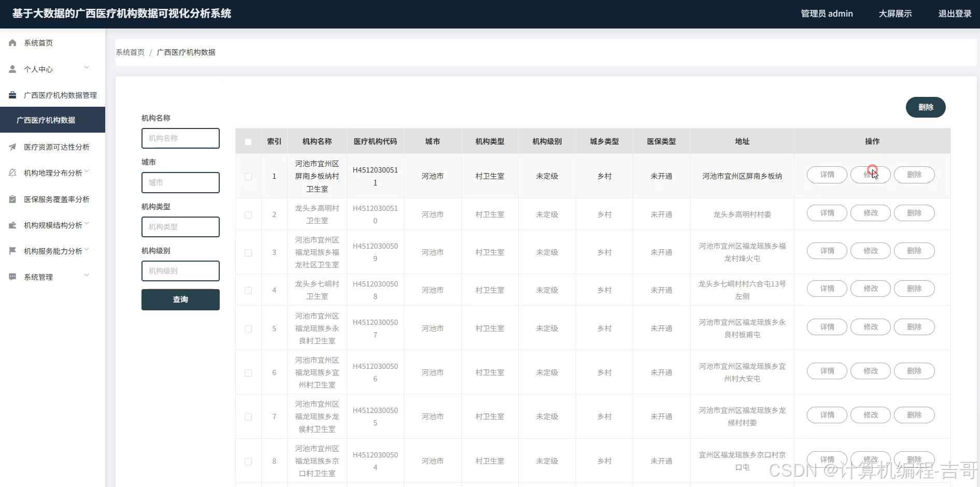This screenshot has width=980, height=487.
Task: Click the flag icon beside 机构服务能力分析
Action: click(12, 251)
